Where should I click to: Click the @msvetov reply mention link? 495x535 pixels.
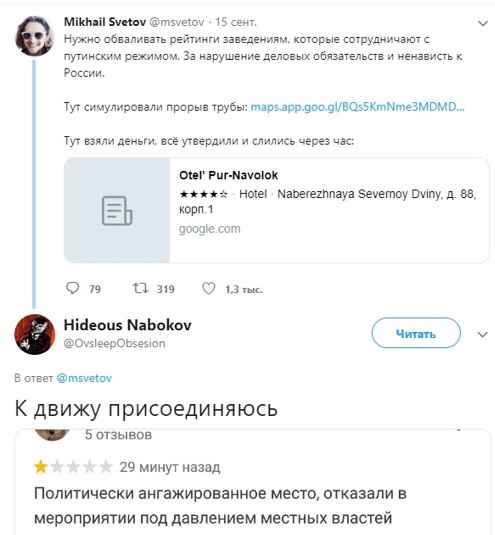coord(84,378)
